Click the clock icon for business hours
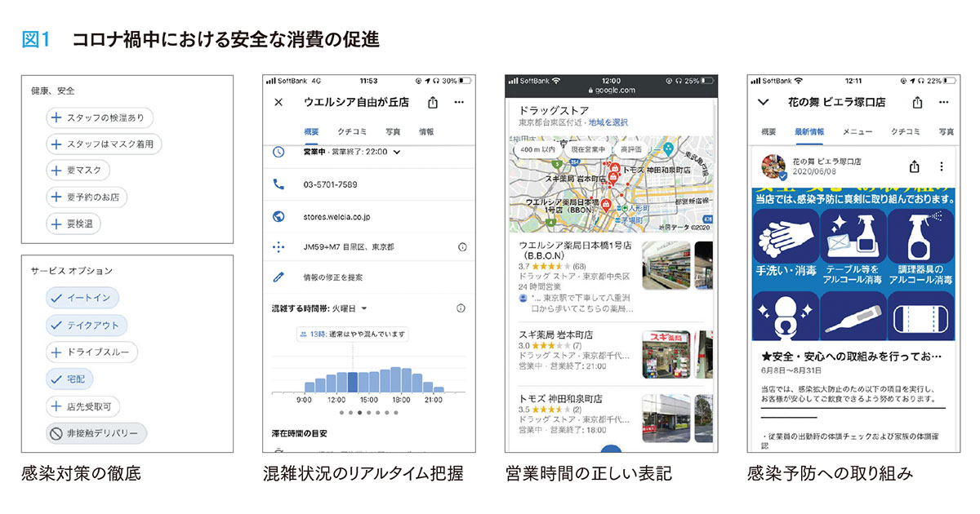This screenshot has width=980, height=514. click(x=278, y=152)
